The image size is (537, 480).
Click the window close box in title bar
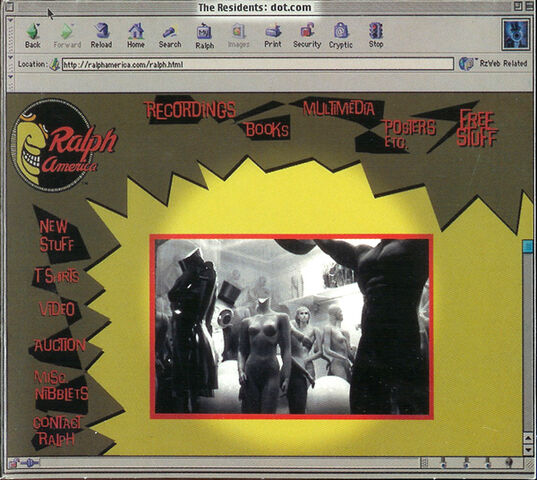point(9,7)
